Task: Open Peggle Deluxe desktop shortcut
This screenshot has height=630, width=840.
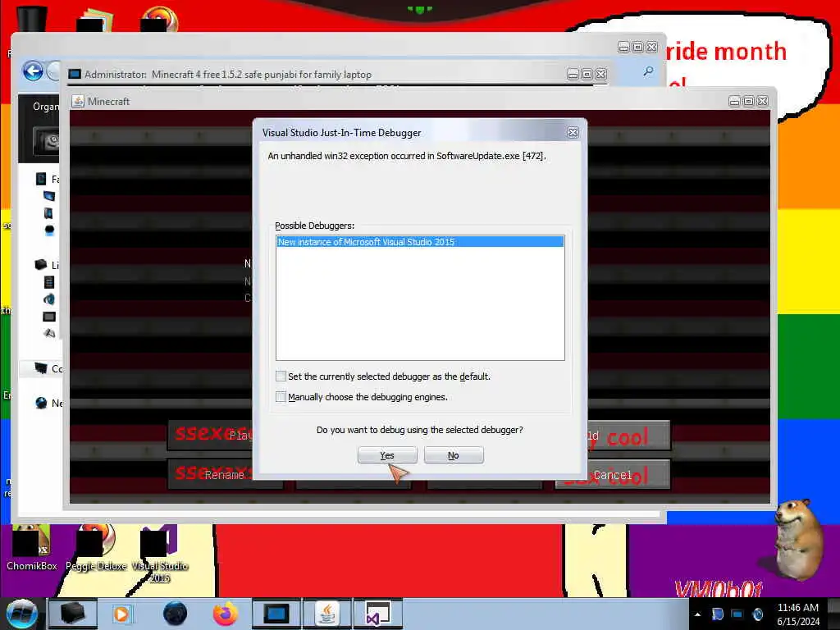Action: [x=96, y=548]
